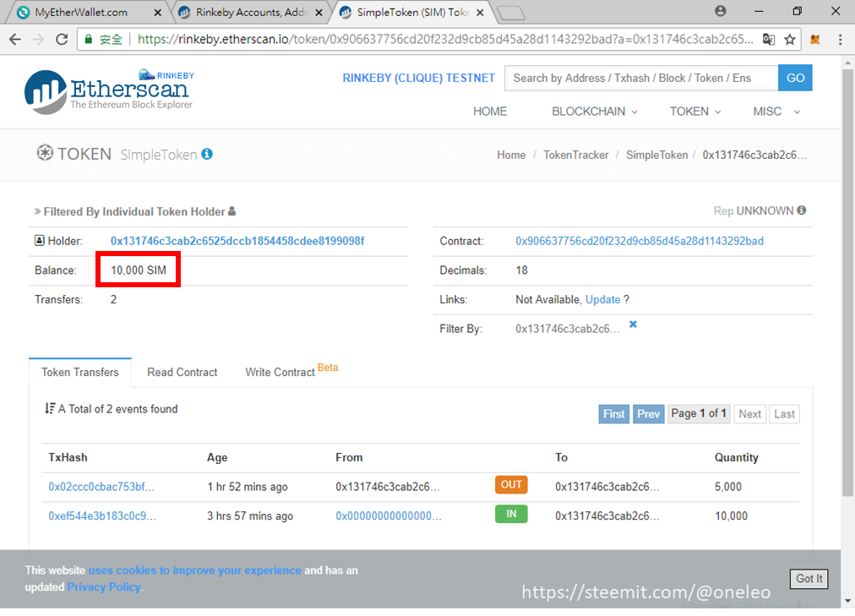Open TokenTracker breadcrumb link

[x=576, y=155]
